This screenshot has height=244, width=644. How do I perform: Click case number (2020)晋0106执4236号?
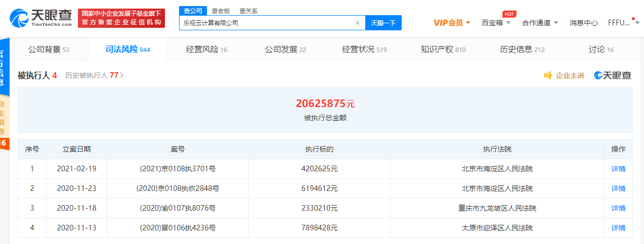[x=178, y=228]
